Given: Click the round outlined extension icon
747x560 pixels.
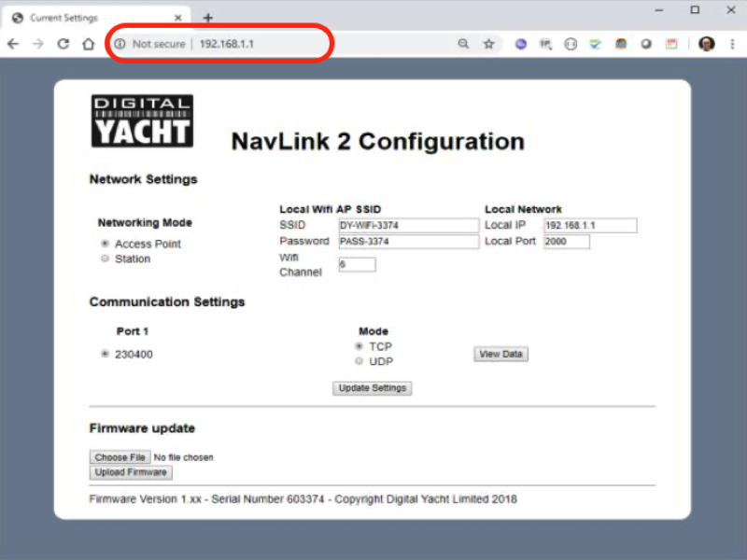Looking at the screenshot, I should point(571,44).
